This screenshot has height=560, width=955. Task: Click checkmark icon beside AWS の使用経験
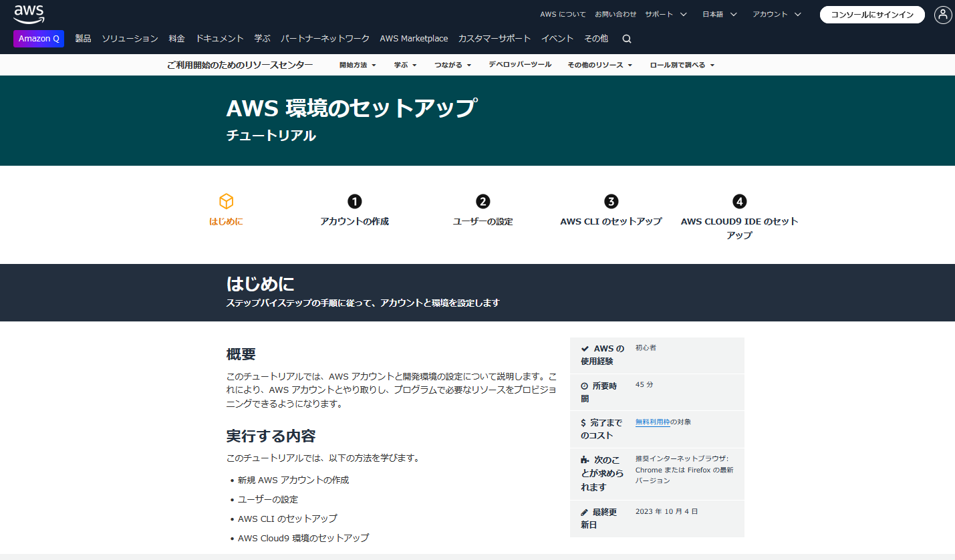[x=585, y=349]
